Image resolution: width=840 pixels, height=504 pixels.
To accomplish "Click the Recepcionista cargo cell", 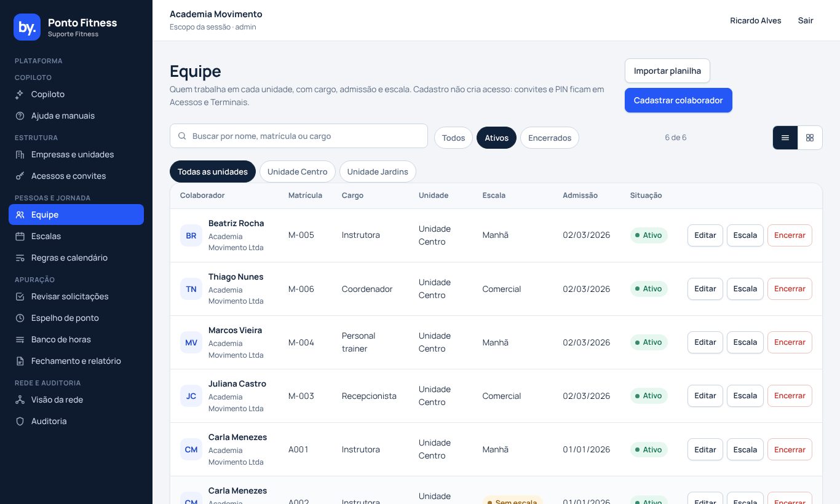I will [369, 396].
